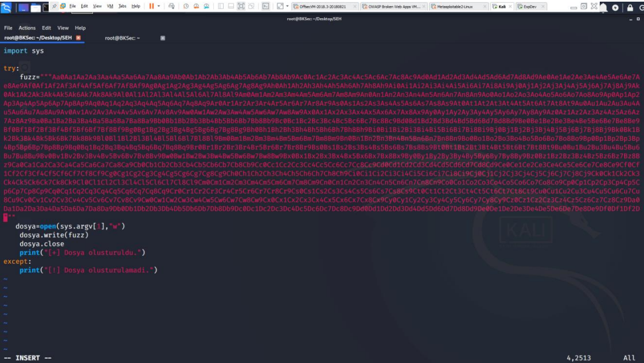Viewport: 644px width, 363px height.
Task: Pause the virtual machine with orange pause icon
Action: click(151, 6)
